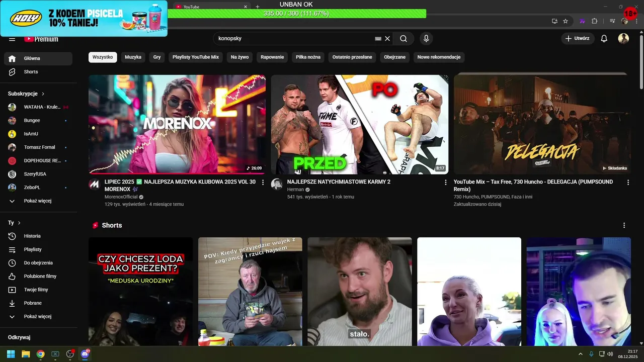This screenshot has height=362, width=644.
Task: Open Windows Start button
Action: click(11, 354)
